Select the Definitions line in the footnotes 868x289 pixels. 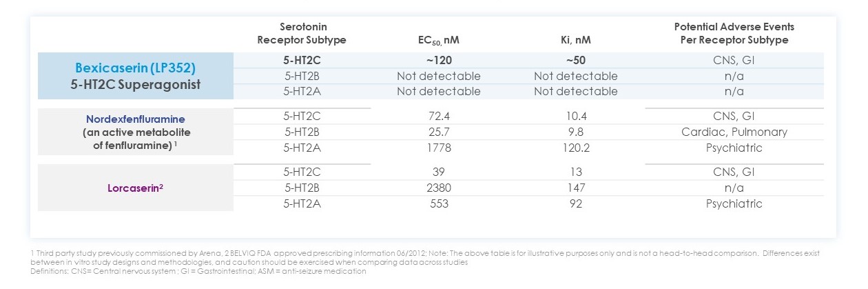click(x=200, y=271)
